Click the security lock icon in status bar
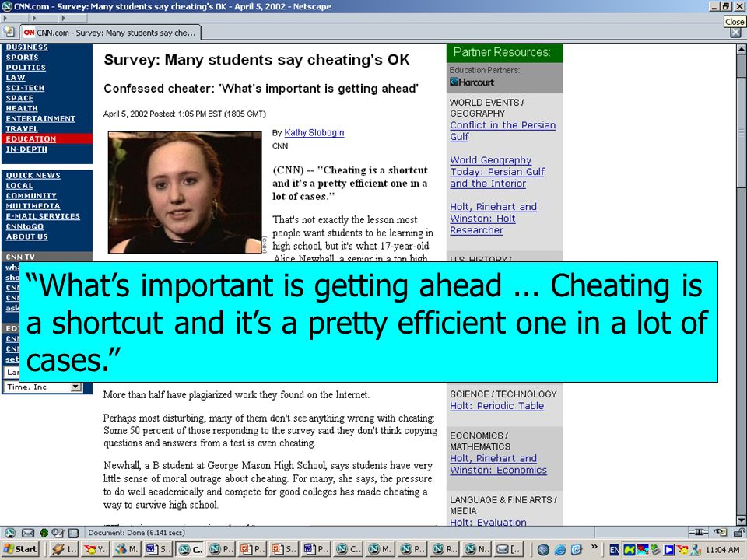This screenshot has width=747, height=560. (740, 532)
